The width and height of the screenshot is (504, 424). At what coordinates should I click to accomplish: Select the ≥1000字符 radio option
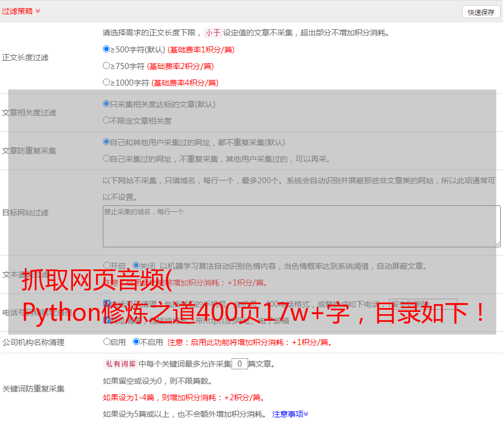coord(106,82)
